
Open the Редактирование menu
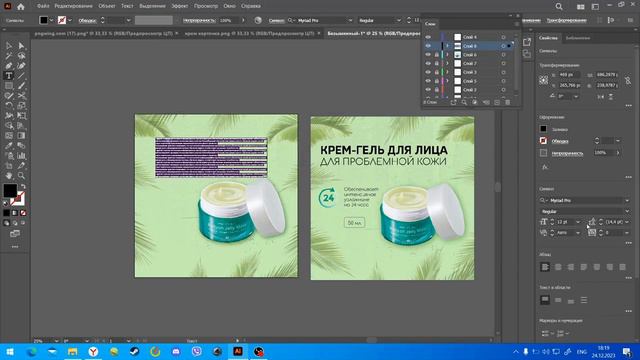point(73,6)
